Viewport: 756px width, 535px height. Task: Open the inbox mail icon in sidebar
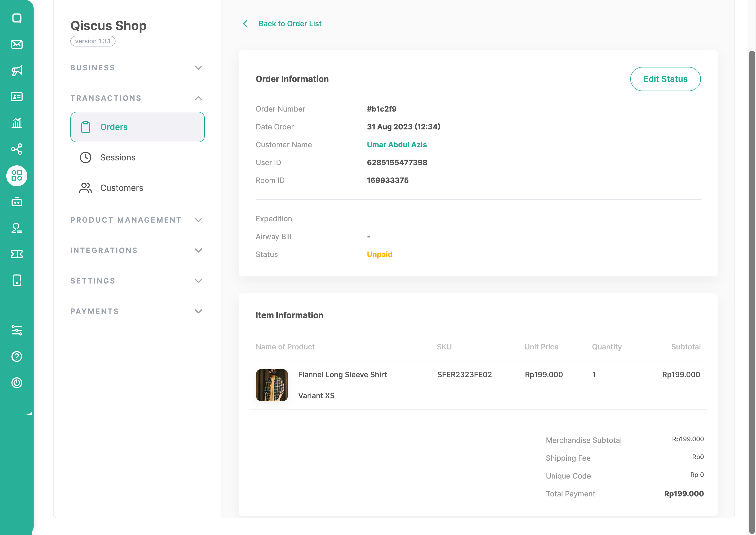coord(17,44)
